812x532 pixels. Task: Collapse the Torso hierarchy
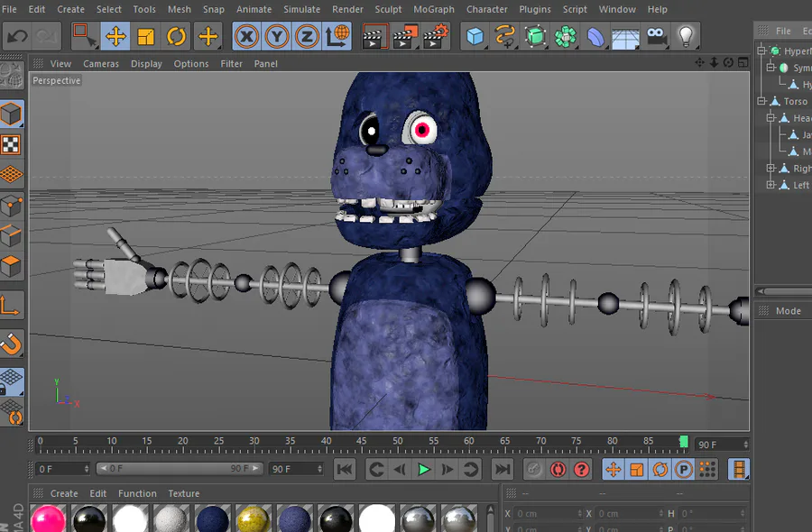(761, 101)
